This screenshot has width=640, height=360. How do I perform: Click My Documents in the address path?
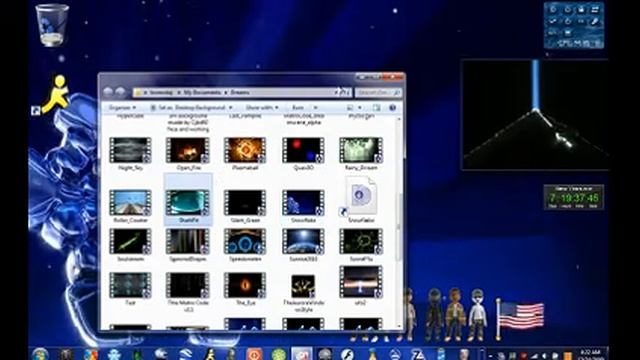point(202,93)
